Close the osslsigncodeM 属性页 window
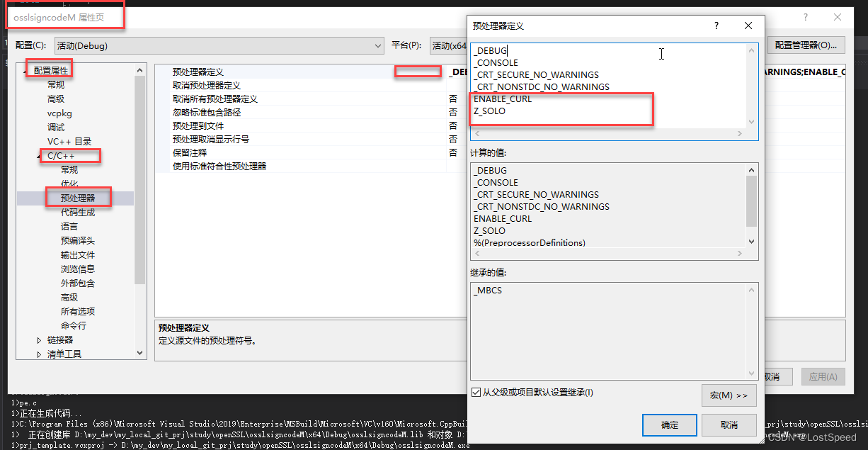868x450 pixels. 838,17
